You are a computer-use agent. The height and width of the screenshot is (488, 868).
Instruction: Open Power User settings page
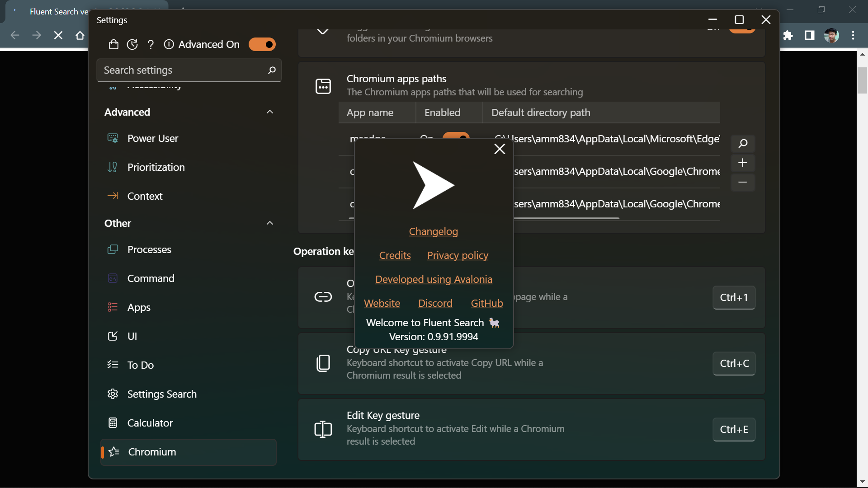point(153,138)
